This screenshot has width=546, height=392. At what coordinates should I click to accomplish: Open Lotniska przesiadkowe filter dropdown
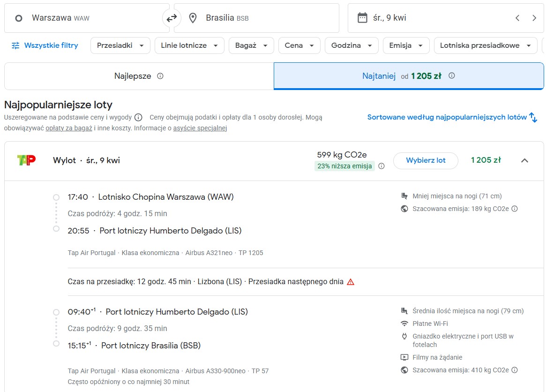(x=486, y=45)
